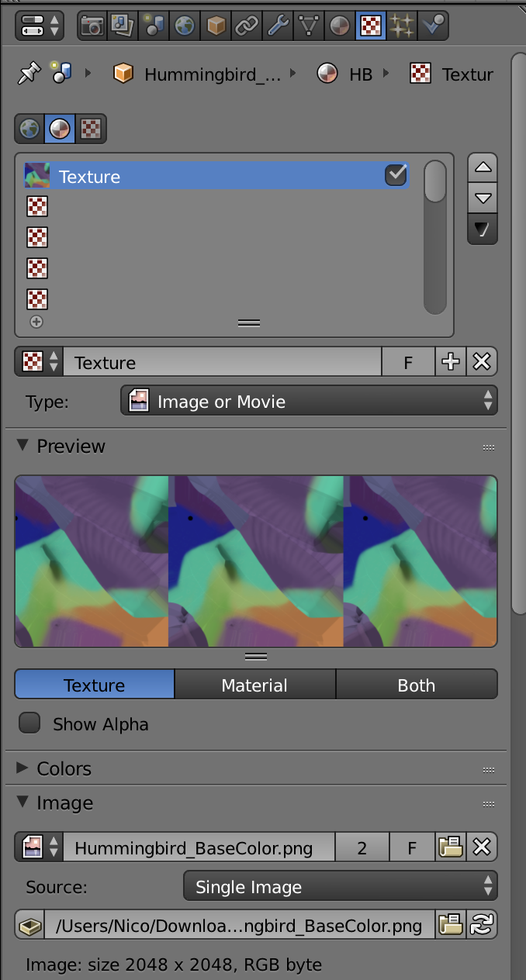Create a new texture with the plus button

tap(450, 361)
